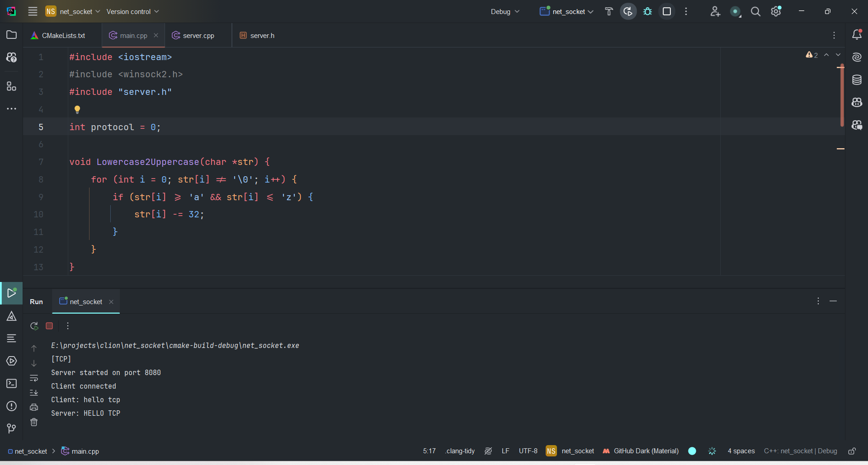Viewport: 868px width, 465px height.
Task: Open the Notifications bell
Action: pyautogui.click(x=857, y=35)
